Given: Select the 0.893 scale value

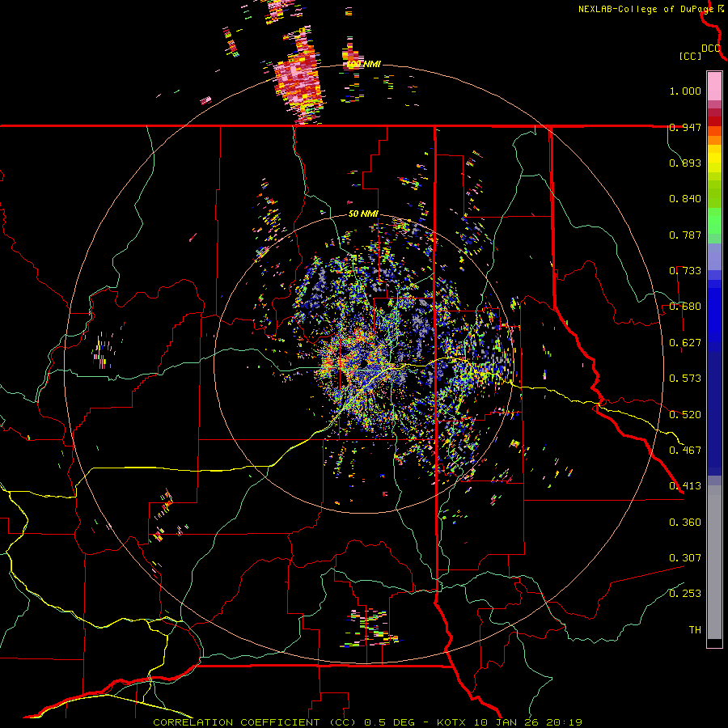Looking at the screenshot, I should pos(685,163).
